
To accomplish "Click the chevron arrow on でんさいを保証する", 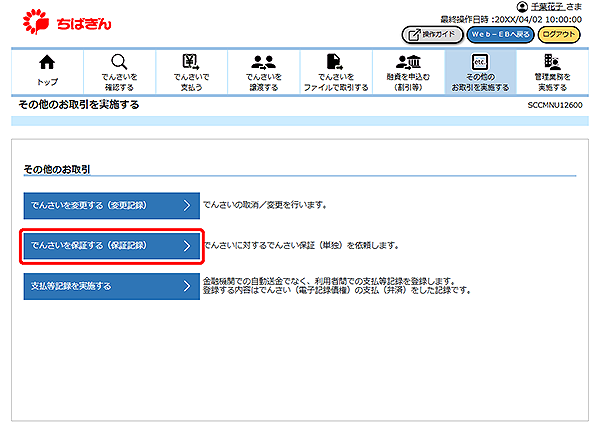I will (x=186, y=245).
